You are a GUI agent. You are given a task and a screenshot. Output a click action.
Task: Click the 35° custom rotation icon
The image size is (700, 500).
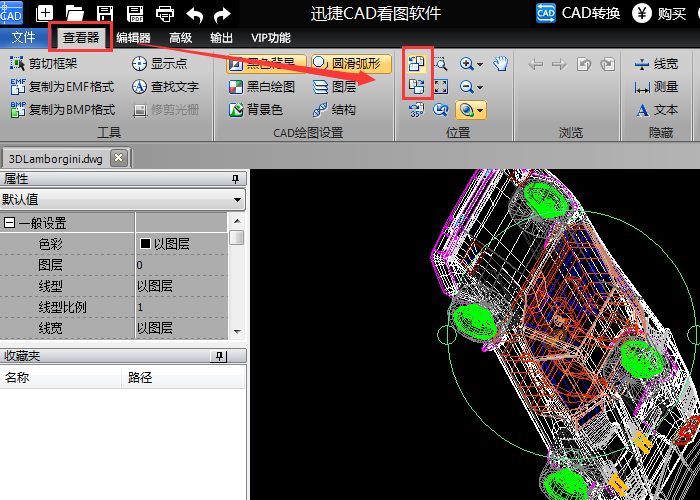pyautogui.click(x=417, y=109)
